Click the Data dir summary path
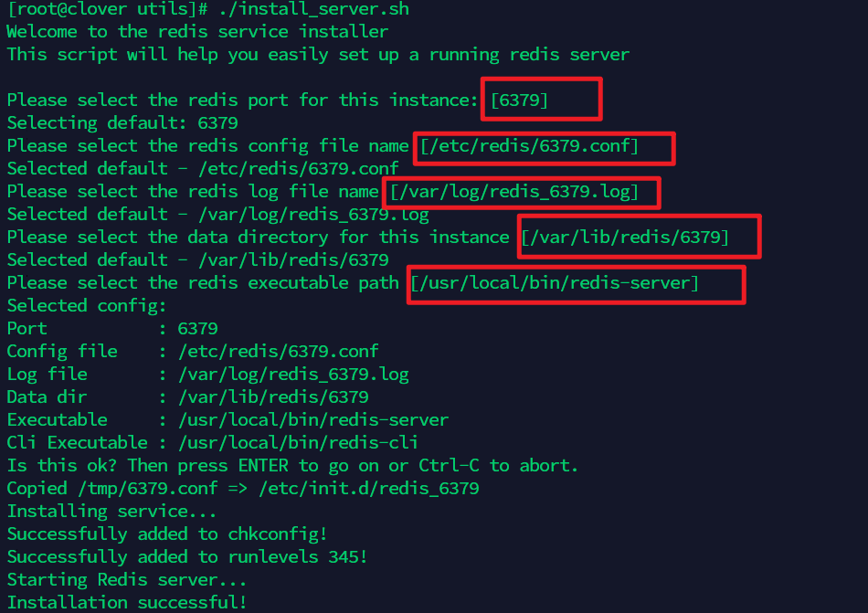Viewport: 868px width, 613px height. point(273,397)
